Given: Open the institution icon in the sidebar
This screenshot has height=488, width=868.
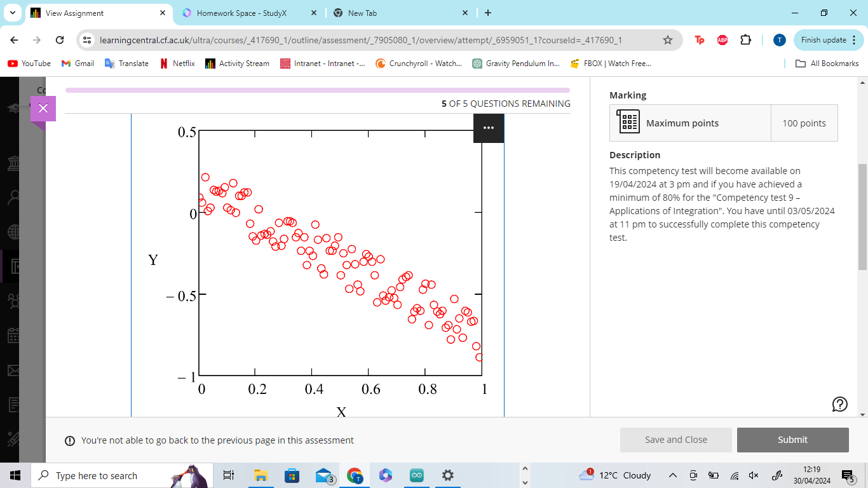Looking at the screenshot, I should pyautogui.click(x=14, y=162).
